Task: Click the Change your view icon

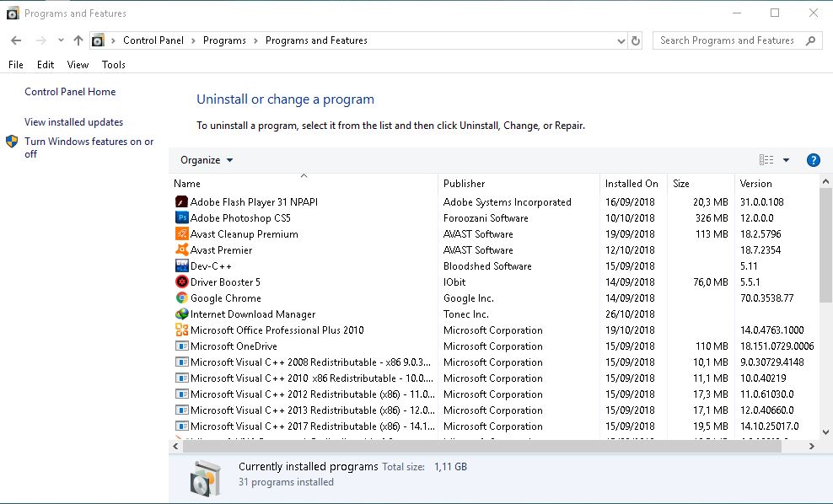Action: 766,160
